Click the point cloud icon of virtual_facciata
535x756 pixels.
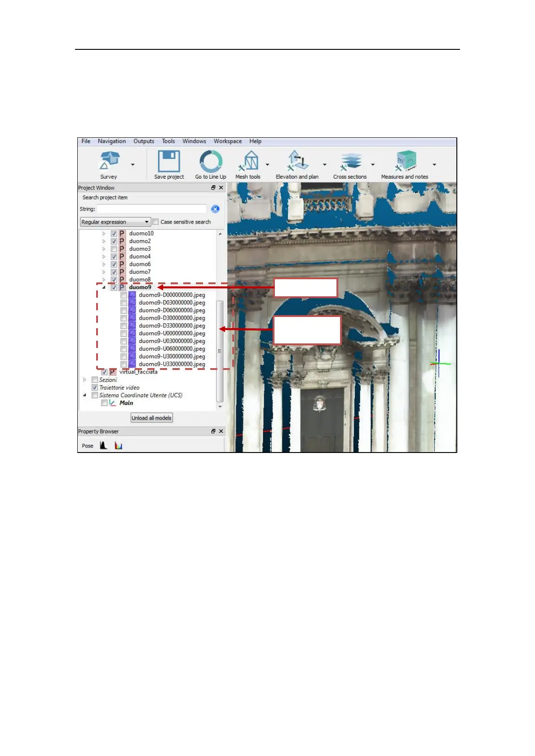113,372
